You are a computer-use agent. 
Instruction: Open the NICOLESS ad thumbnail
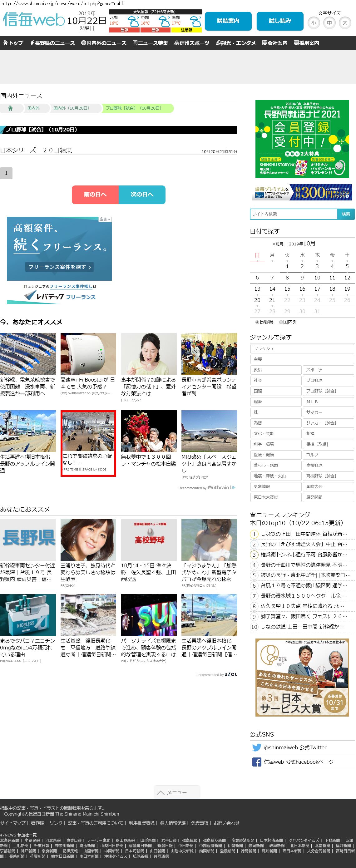pyautogui.click(x=28, y=615)
